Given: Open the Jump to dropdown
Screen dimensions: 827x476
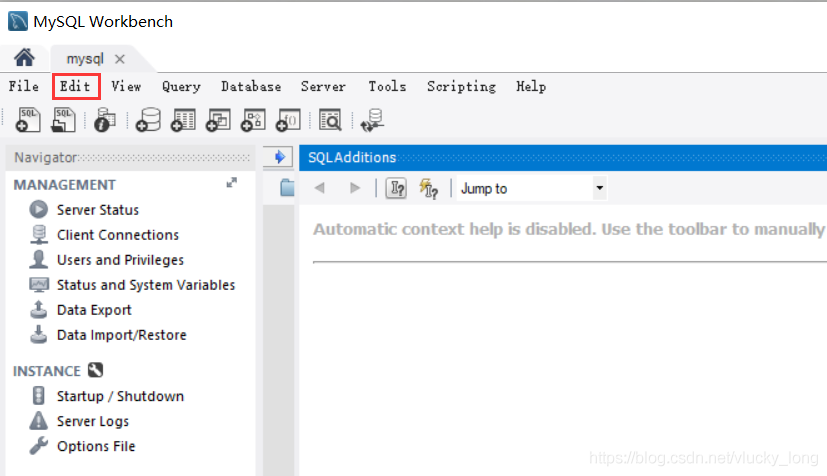Looking at the screenshot, I should point(600,188).
